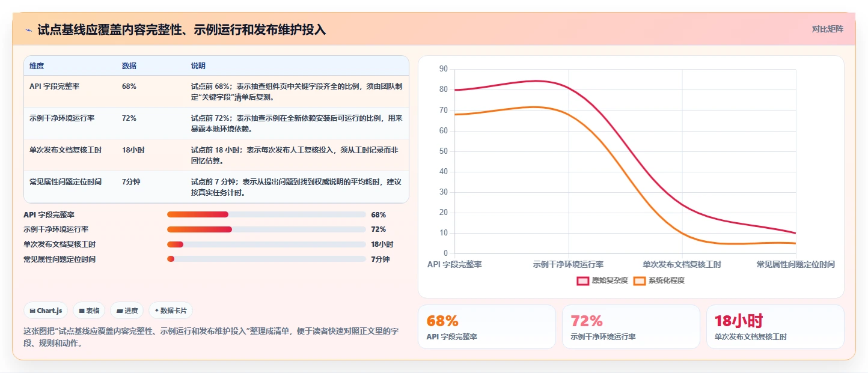Click the description starting 试点前 68%

pos(297,92)
